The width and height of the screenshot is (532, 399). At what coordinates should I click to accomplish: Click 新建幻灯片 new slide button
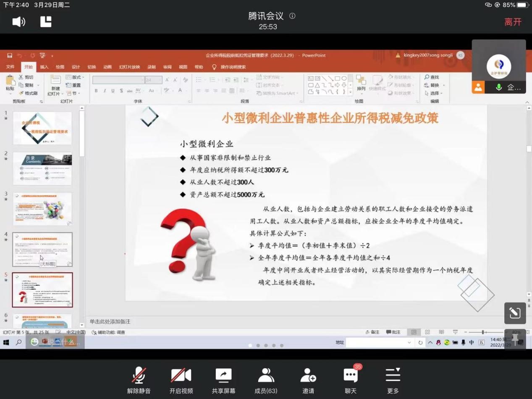tap(55, 86)
